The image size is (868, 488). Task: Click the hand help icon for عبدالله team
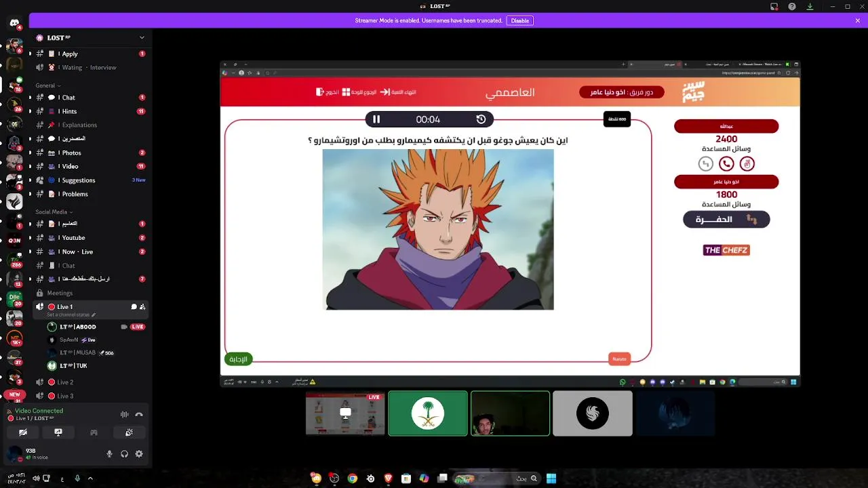(x=747, y=163)
